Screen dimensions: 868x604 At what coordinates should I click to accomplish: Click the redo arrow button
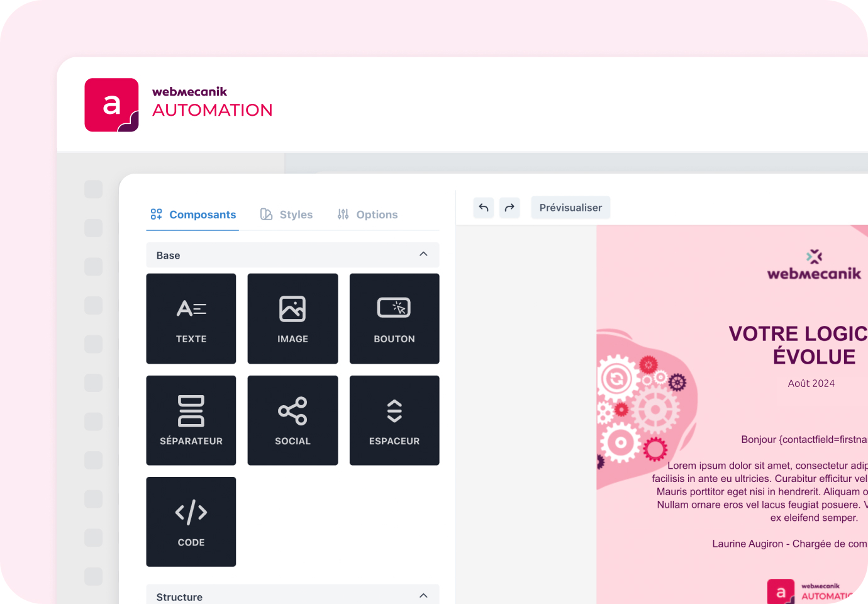[x=509, y=208]
